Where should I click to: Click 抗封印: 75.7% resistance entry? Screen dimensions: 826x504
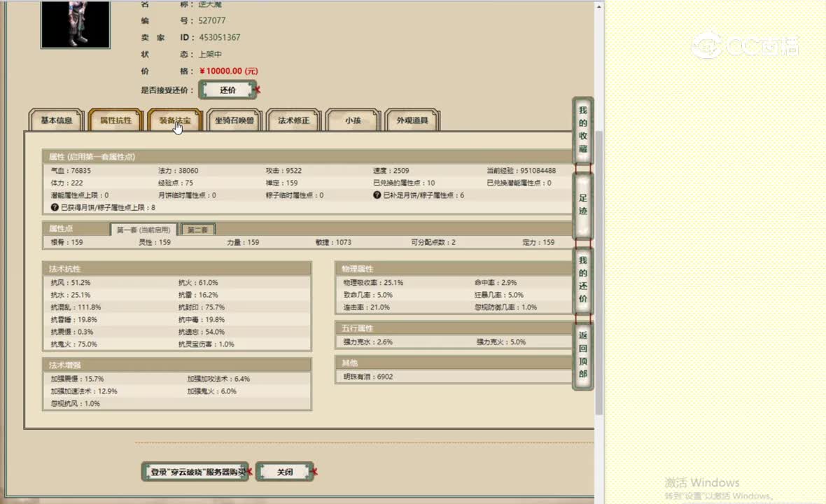coord(201,307)
